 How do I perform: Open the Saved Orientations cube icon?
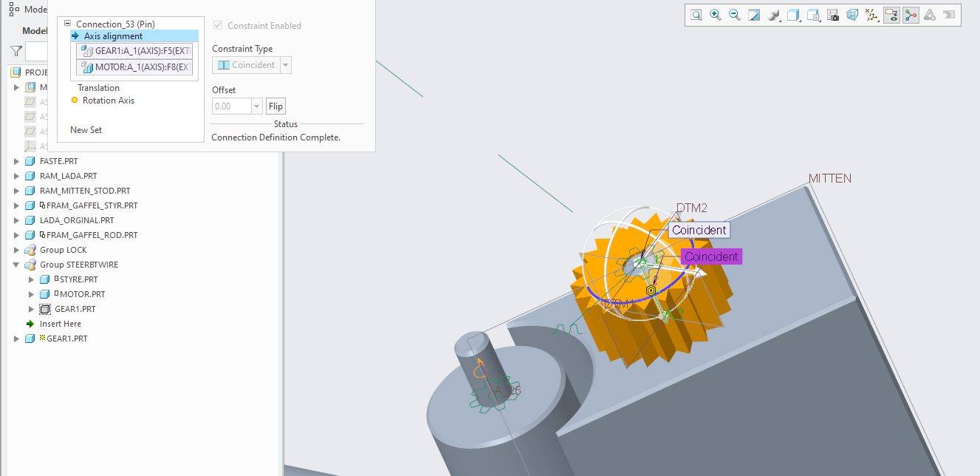pyautogui.click(x=793, y=15)
